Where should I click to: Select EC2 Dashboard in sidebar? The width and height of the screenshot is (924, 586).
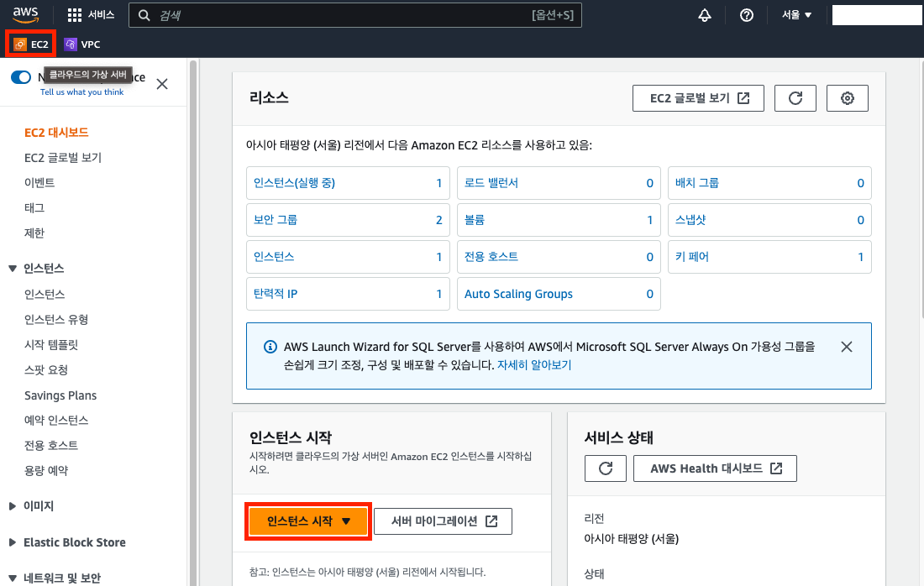56,133
